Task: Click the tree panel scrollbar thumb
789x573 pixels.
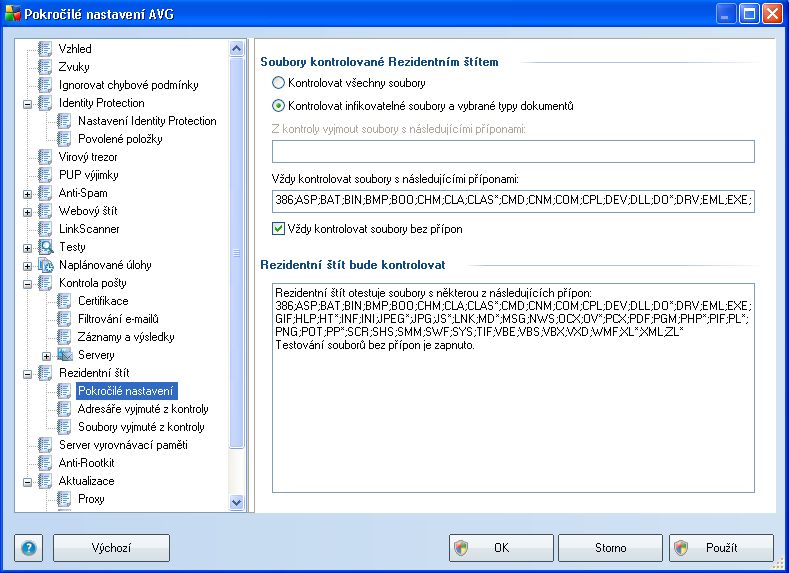Action: [236, 253]
